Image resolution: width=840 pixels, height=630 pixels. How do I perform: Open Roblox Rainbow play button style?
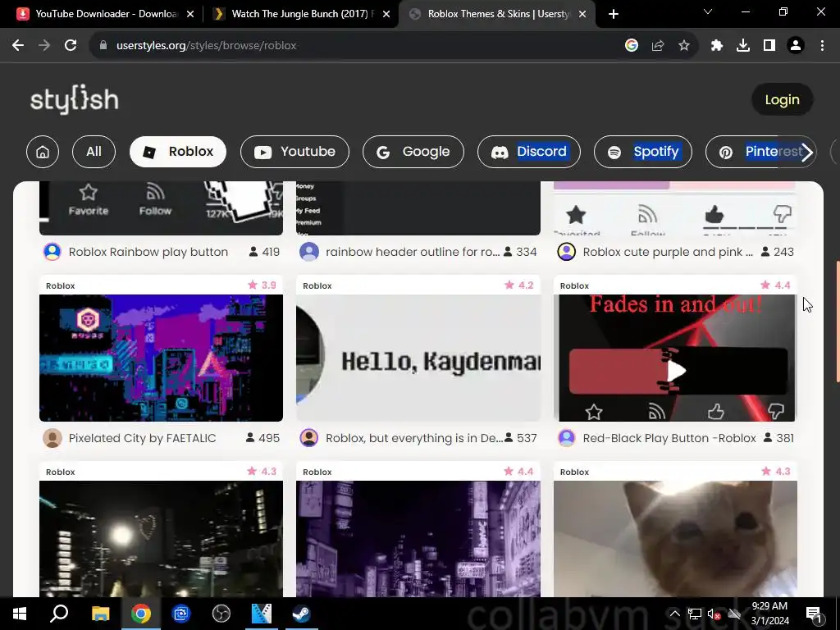(148, 252)
